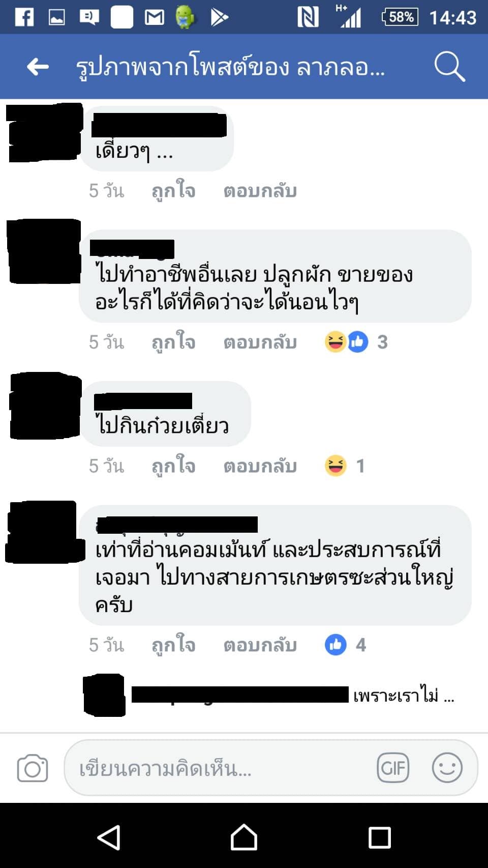Reply to the เดี่ยวๆ comment via ตอบกลับ
Screen dimensions: 488x868
click(x=260, y=191)
